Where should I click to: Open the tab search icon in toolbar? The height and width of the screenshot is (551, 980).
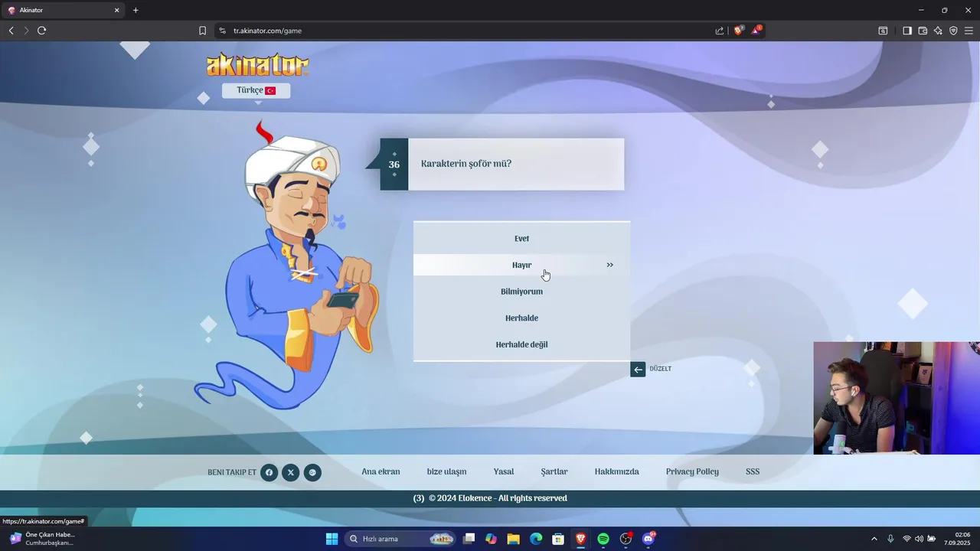[883, 31]
